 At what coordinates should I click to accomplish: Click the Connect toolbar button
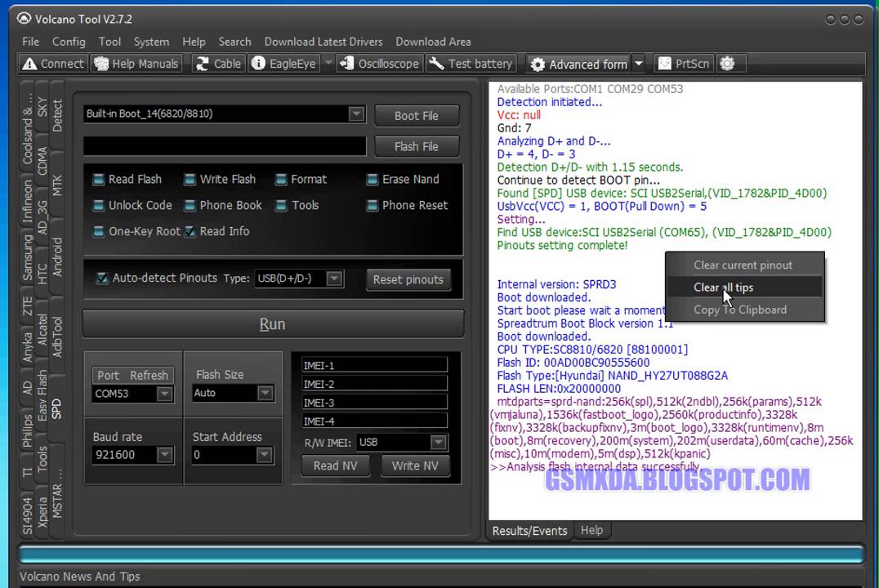pyautogui.click(x=53, y=64)
